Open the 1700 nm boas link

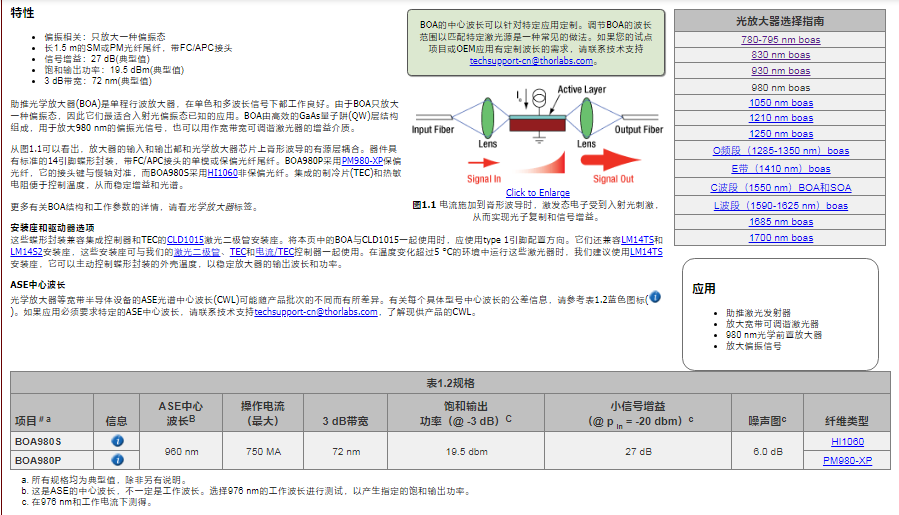point(780,238)
